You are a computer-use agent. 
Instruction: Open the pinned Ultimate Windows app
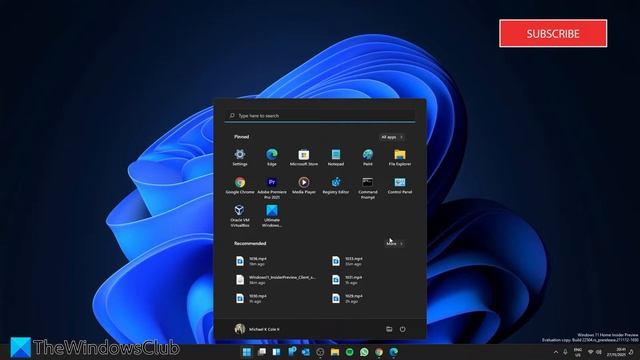(x=272, y=216)
